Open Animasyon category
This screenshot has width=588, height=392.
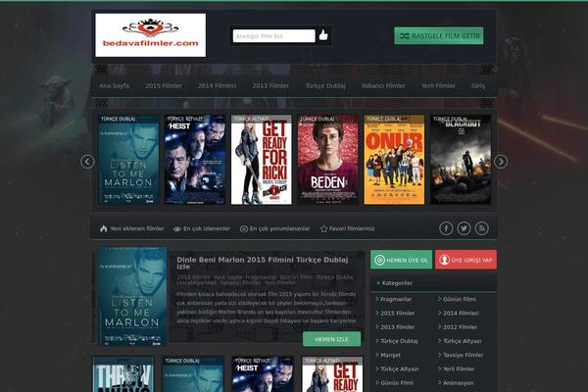(x=459, y=382)
